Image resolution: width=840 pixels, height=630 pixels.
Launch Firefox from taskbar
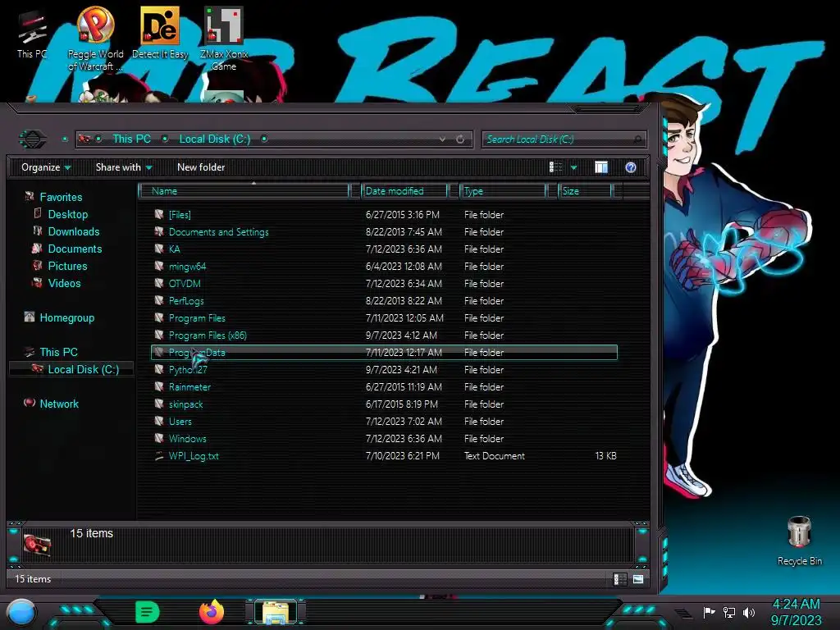[212, 612]
